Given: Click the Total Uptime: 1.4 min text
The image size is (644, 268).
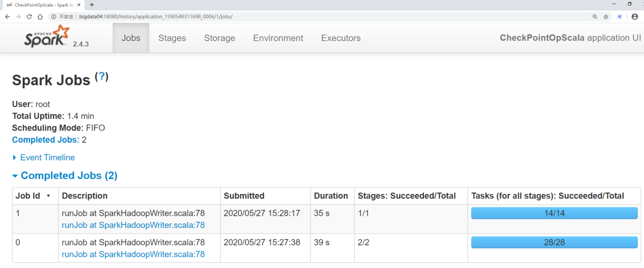Looking at the screenshot, I should (x=53, y=116).
